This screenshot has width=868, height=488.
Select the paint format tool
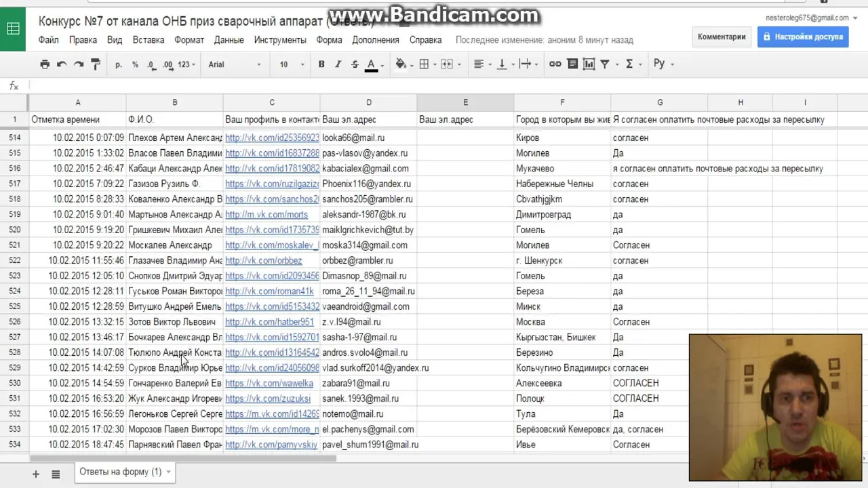click(96, 64)
